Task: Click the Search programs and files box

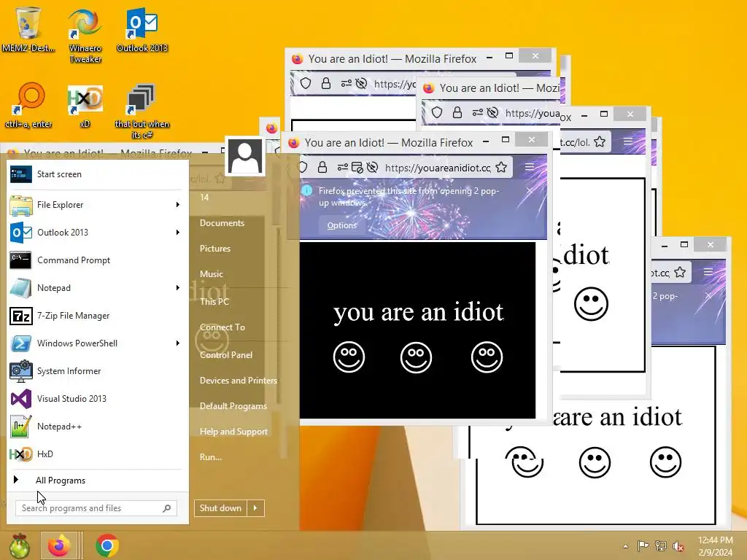Action: 96,508
